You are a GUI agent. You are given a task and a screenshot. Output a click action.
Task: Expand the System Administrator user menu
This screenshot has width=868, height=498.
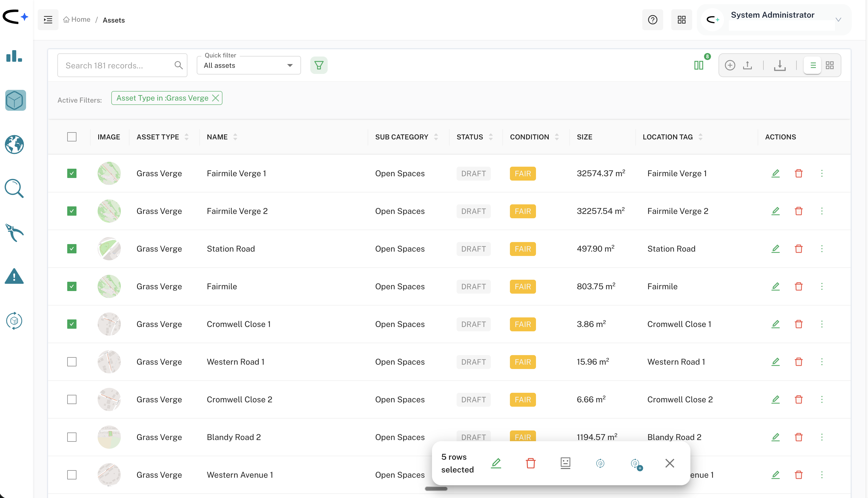838,20
